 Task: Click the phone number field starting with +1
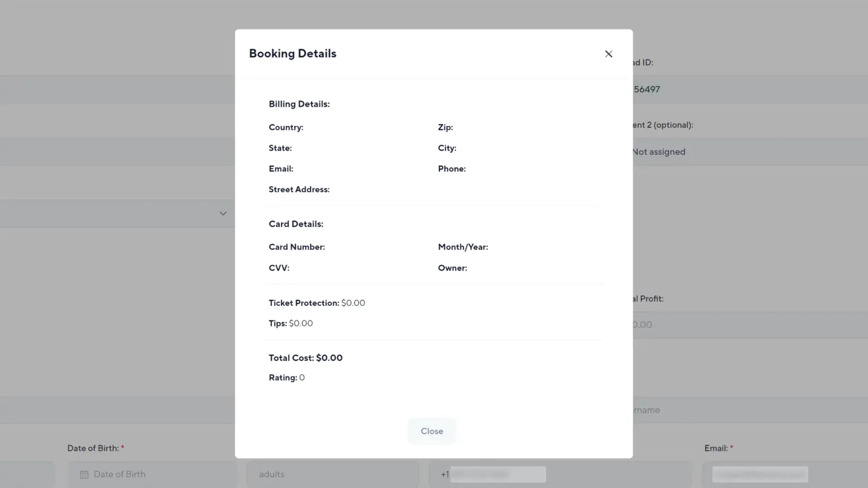(x=561, y=474)
